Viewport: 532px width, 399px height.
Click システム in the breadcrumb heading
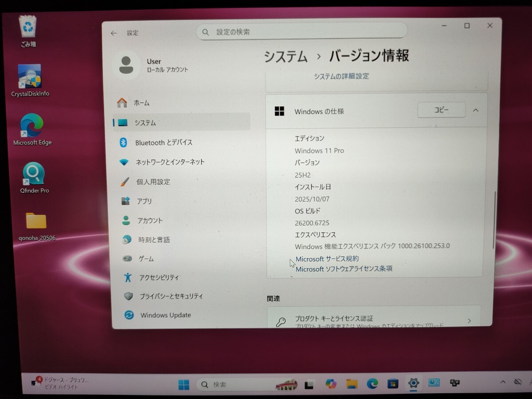tap(286, 57)
